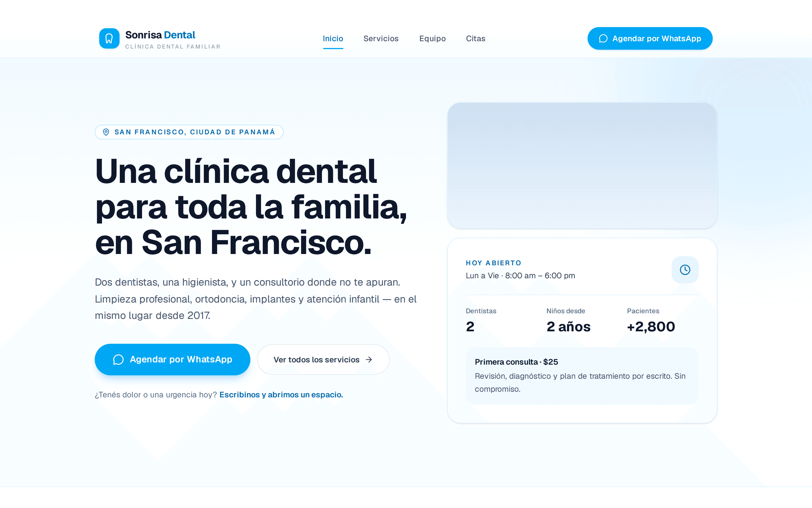
Task: Open the Equipo nav item
Action: click(432, 39)
